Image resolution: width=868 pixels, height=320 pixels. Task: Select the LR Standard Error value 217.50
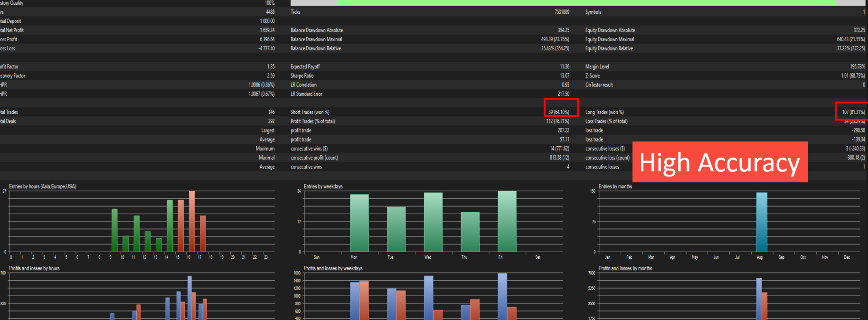(564, 94)
